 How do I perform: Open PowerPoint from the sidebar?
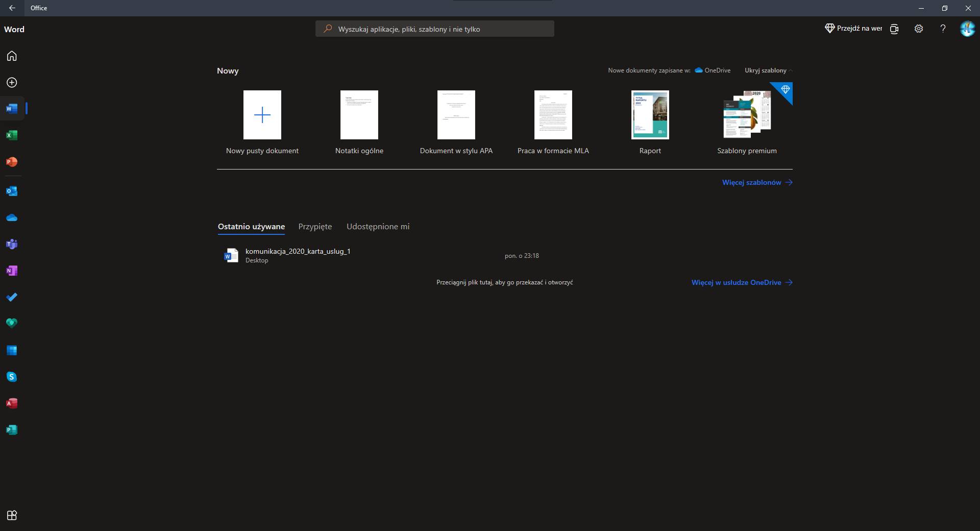tap(12, 162)
